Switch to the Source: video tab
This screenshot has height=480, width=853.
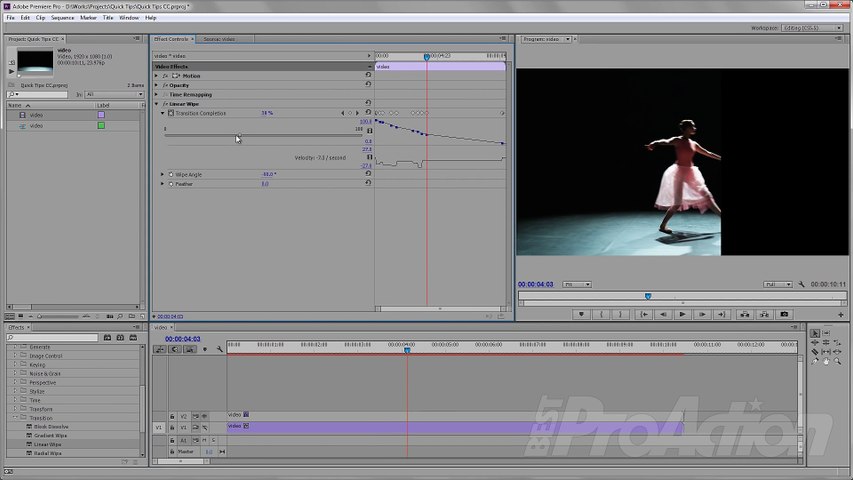[218, 39]
